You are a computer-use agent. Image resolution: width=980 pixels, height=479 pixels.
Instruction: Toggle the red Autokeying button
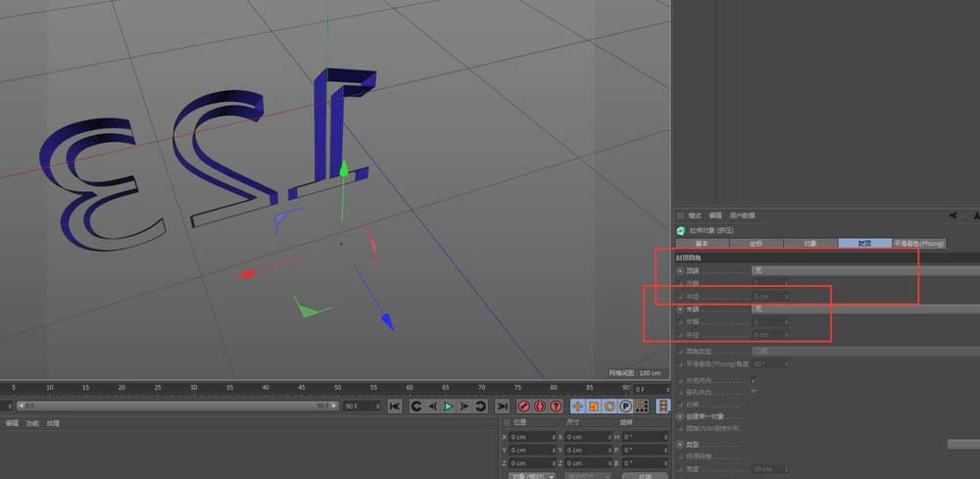(x=539, y=406)
